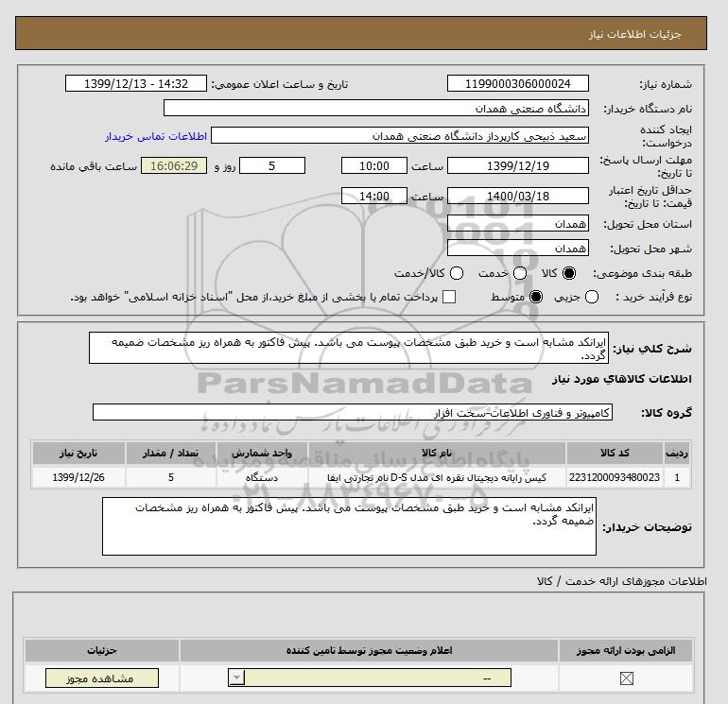Click the جزئیات column header
This screenshot has width=728, height=704.
click(x=102, y=651)
